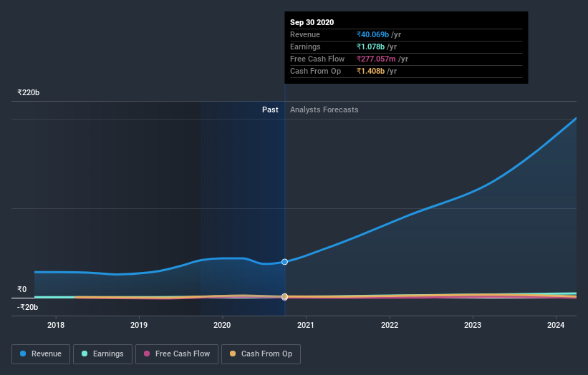The image size is (588, 375).
Task: Click the 2024 x-axis label
Action: (x=556, y=325)
